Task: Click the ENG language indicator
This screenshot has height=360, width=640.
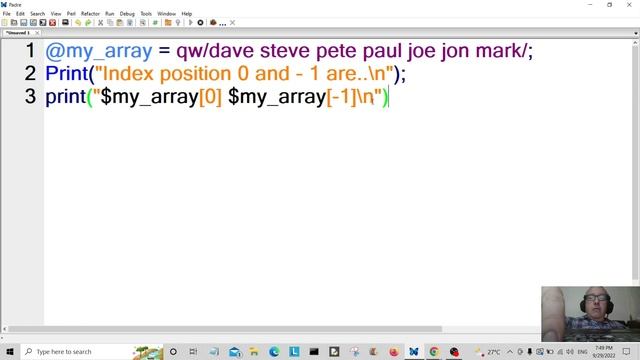Action: (582, 351)
